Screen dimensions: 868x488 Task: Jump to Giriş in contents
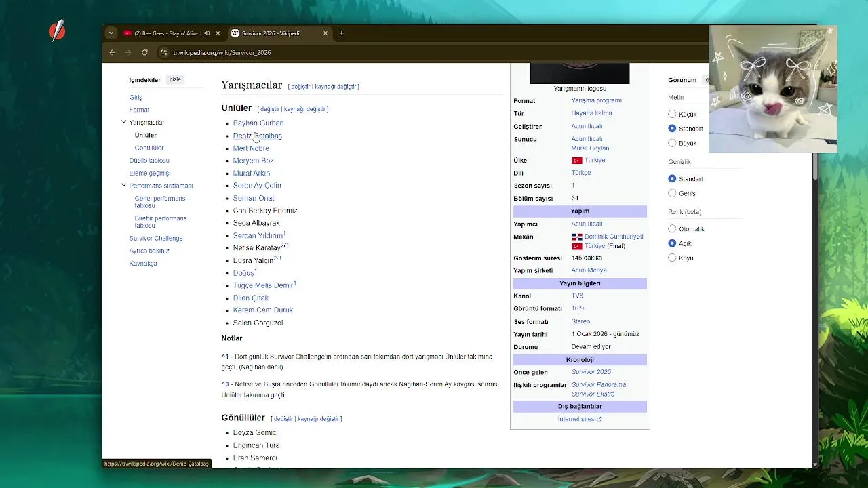(x=136, y=98)
